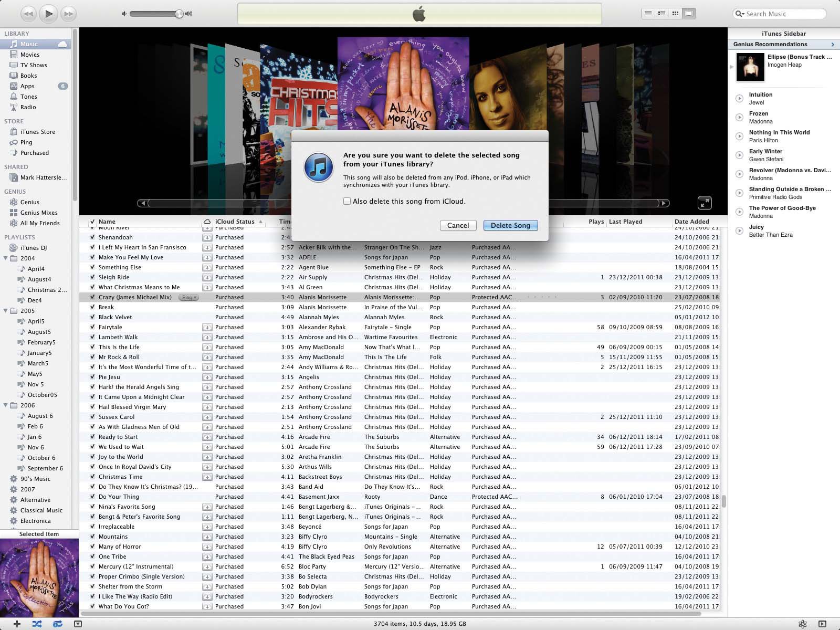The width and height of the screenshot is (840, 630).
Task: Switch to album list view
Action: [x=662, y=14]
